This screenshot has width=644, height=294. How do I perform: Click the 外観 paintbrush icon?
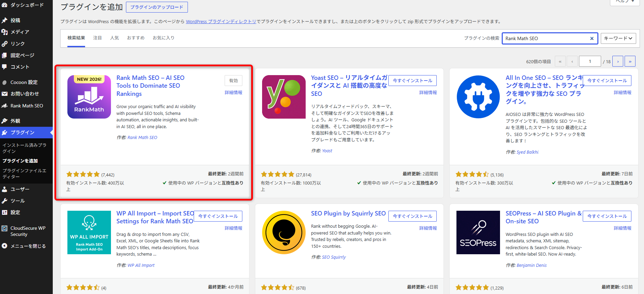pos(4,121)
